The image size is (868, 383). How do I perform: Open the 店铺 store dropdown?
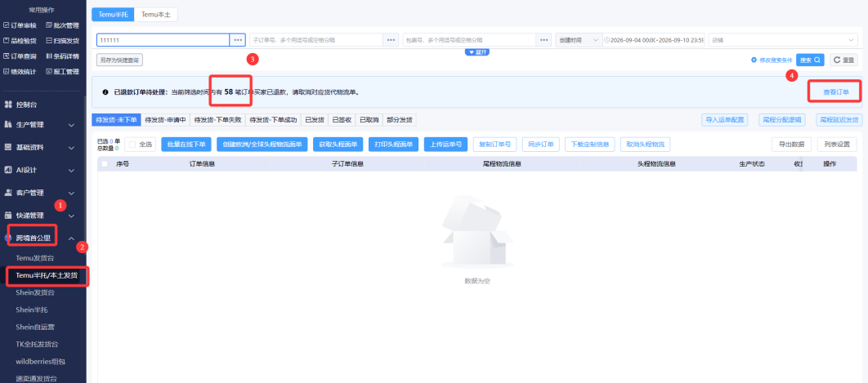783,40
